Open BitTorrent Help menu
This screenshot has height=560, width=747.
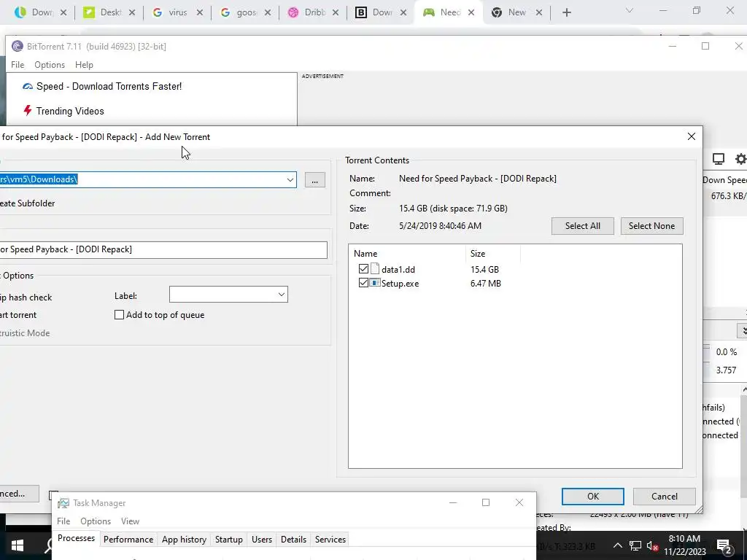[84, 65]
